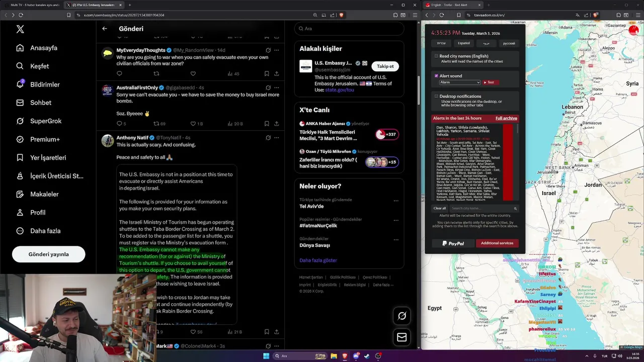Open state.gov/tou link
The image size is (644, 362).
339,90
